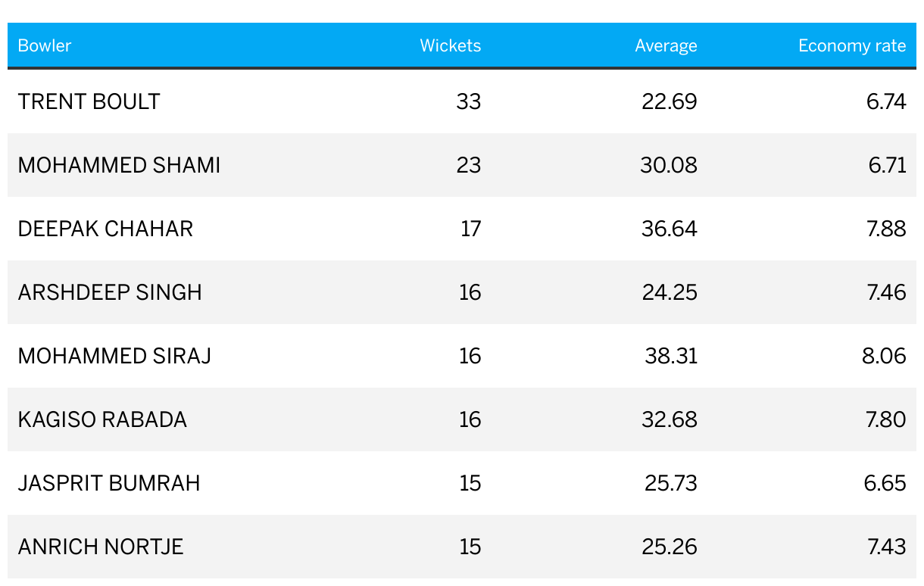Select Anrich Nortje's average 25.26
Screen dimensions: 924x586
click(x=670, y=547)
